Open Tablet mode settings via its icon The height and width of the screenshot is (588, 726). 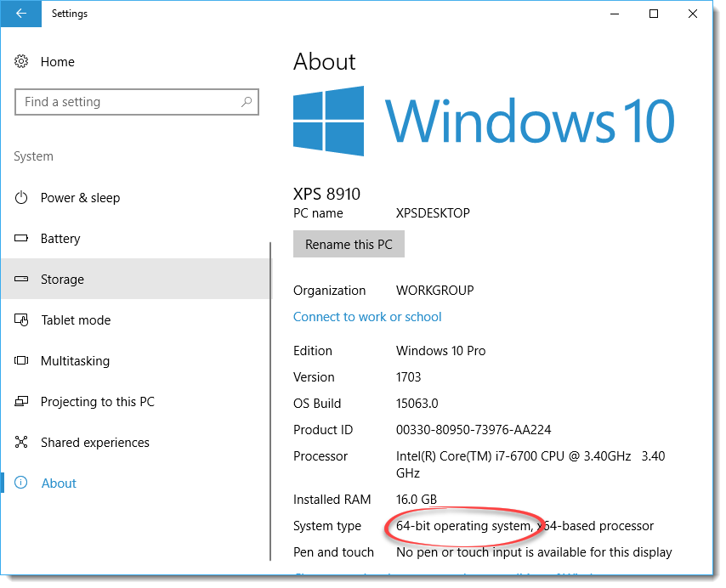click(x=22, y=319)
